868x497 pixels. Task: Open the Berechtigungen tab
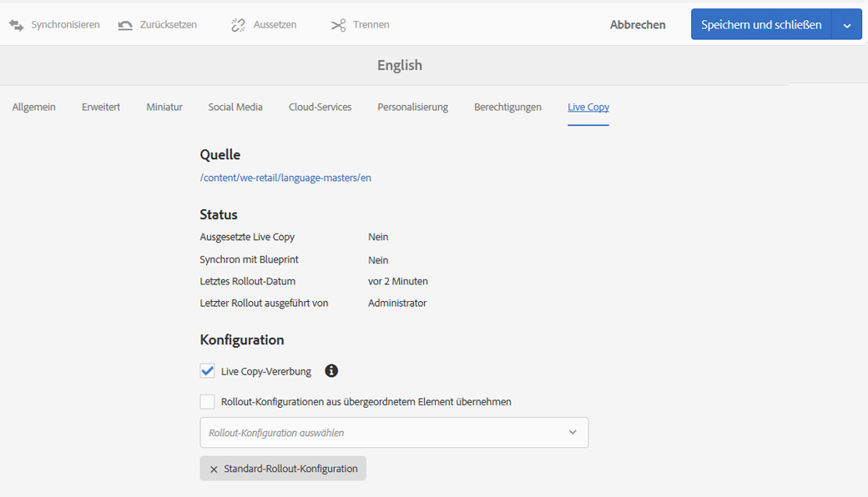(x=507, y=107)
